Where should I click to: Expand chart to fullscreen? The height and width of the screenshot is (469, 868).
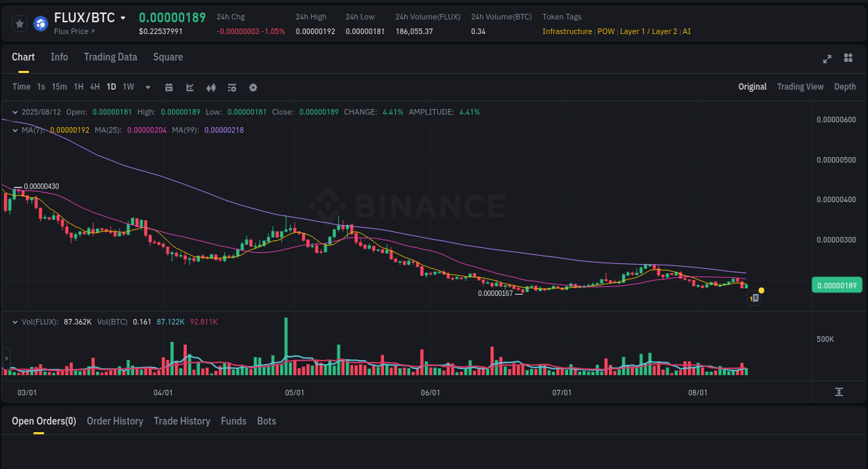click(x=827, y=58)
